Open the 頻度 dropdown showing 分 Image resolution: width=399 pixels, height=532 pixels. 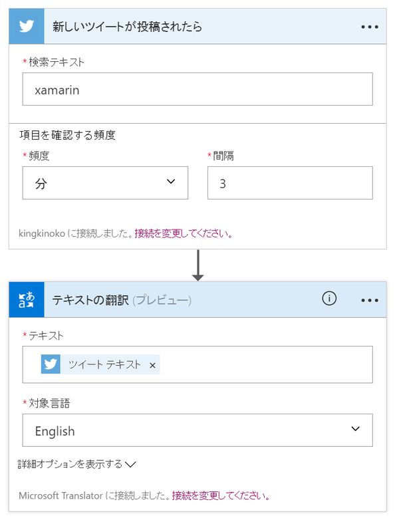(105, 183)
